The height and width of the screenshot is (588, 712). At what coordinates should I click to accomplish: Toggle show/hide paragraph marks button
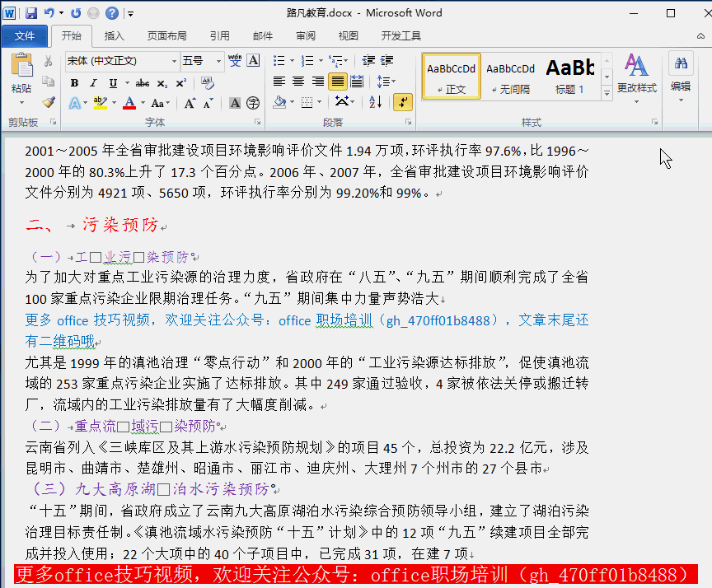click(403, 102)
